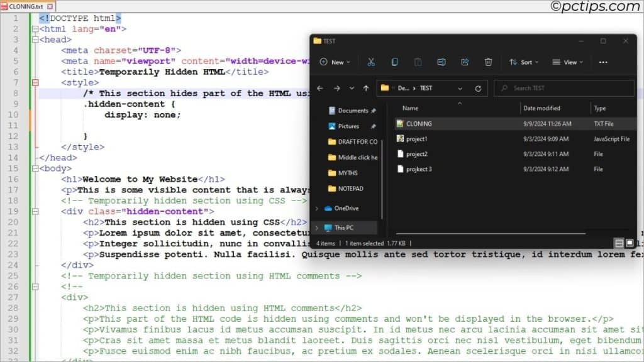The width and height of the screenshot is (644, 362).
Task: Collapse the style block fold marker
Action: (35, 82)
